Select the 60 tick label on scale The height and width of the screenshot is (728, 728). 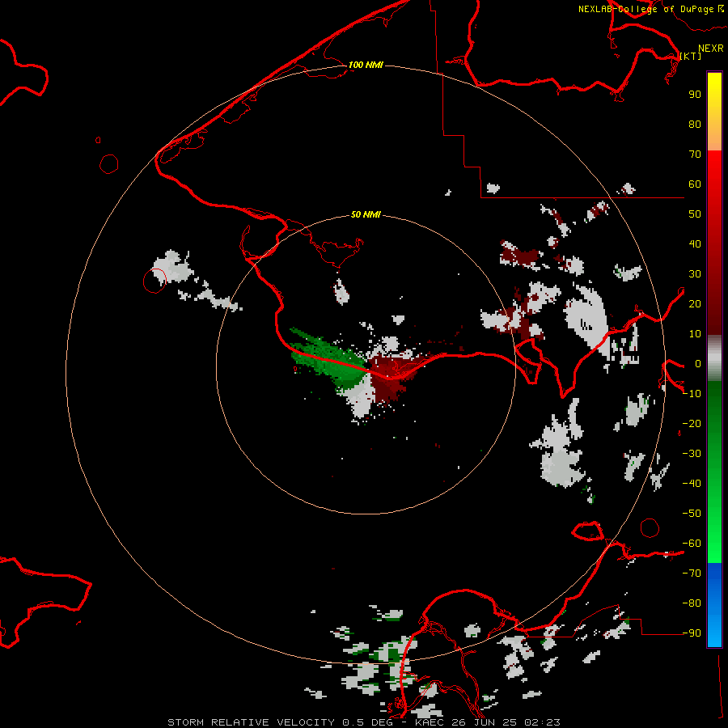[x=695, y=184]
